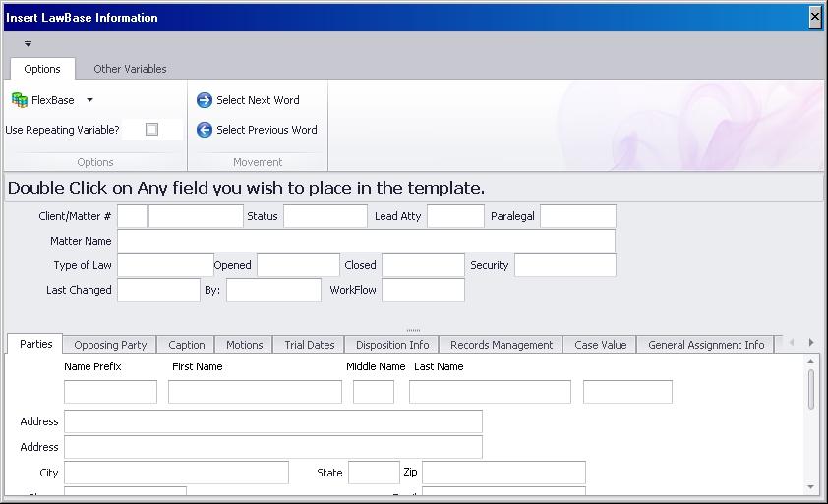The width and height of the screenshot is (828, 504).
Task: Switch to the Other Variables tab
Action: (x=130, y=69)
